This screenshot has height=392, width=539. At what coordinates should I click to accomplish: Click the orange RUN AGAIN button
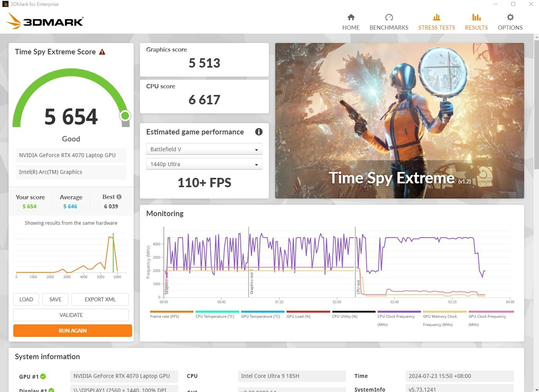(x=72, y=331)
